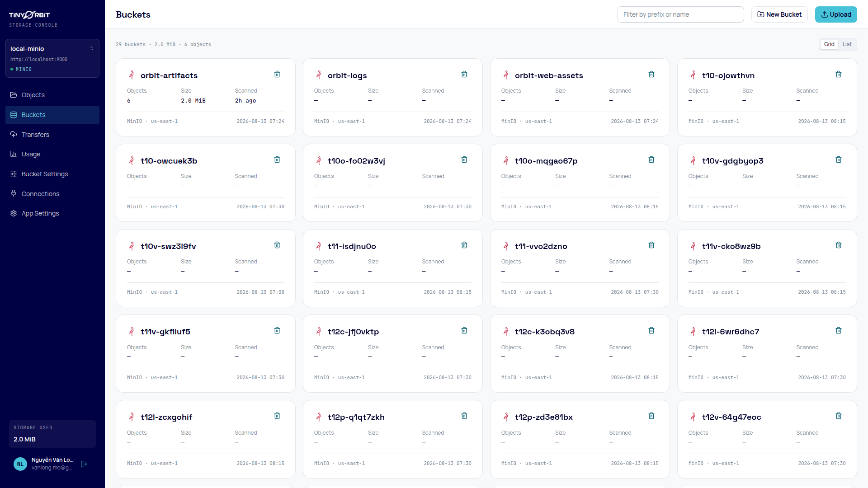Delete t12c-k3obq3v8 via trash icon
This screenshot has width=868, height=488.
(x=651, y=330)
